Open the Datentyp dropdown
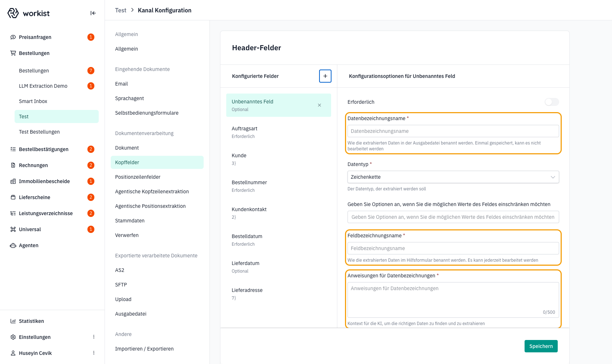 pyautogui.click(x=453, y=177)
